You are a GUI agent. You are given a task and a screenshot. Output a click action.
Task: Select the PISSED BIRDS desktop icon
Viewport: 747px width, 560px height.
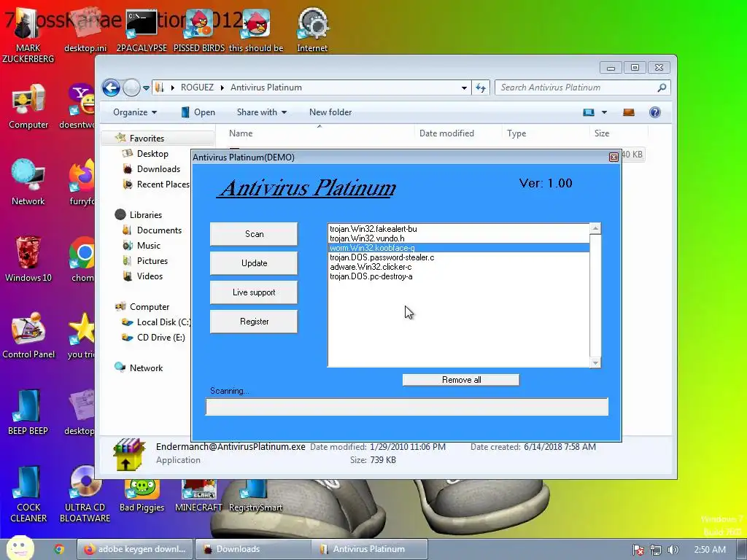[x=199, y=31]
